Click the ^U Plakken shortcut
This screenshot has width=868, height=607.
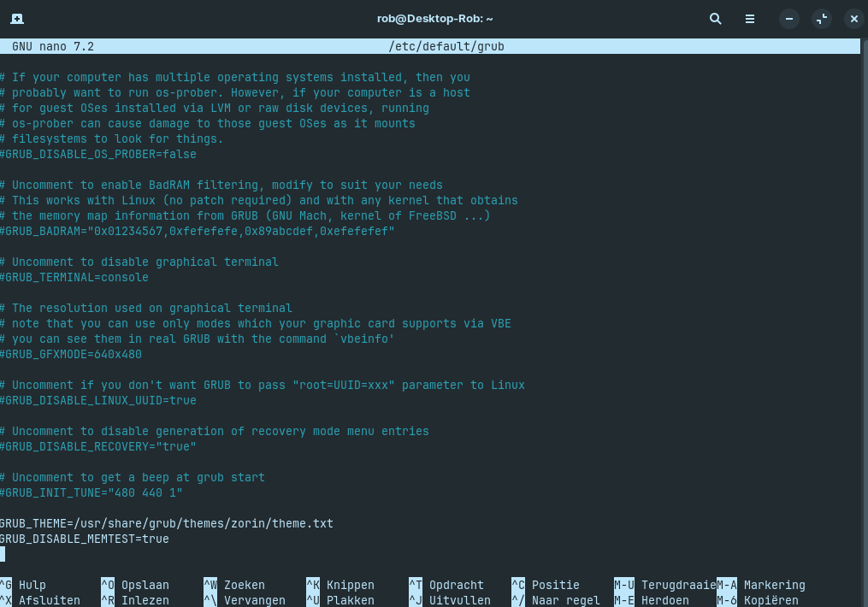click(340, 601)
